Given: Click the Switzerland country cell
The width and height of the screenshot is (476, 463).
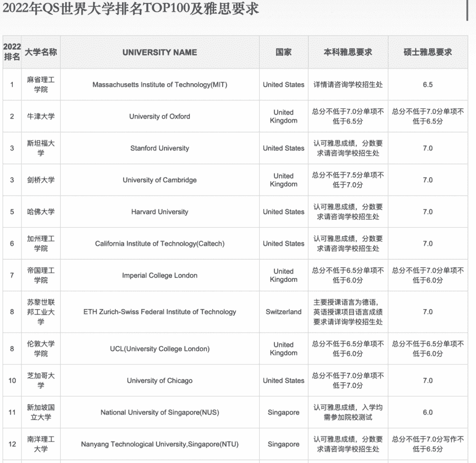Looking at the screenshot, I should pos(283,312).
